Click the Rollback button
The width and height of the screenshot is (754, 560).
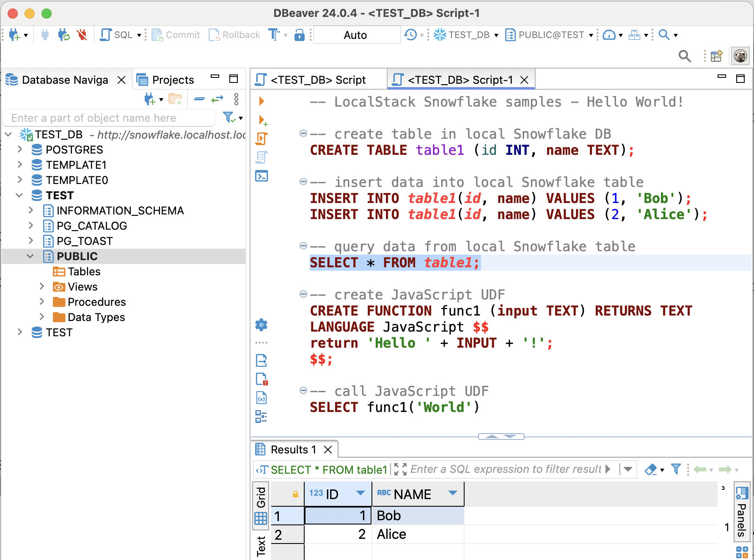[x=234, y=35]
